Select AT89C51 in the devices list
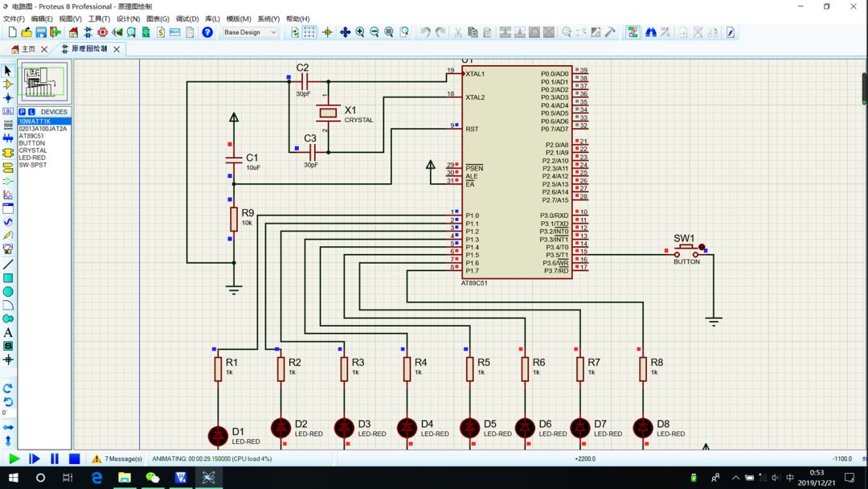Screen dimensions: 868x489 [31, 136]
